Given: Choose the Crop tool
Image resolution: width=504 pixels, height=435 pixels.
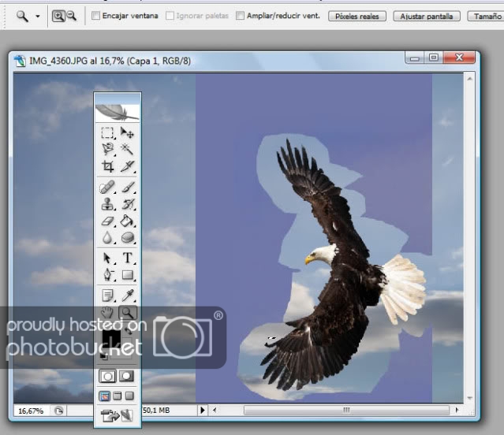Looking at the screenshot, I should (108, 166).
